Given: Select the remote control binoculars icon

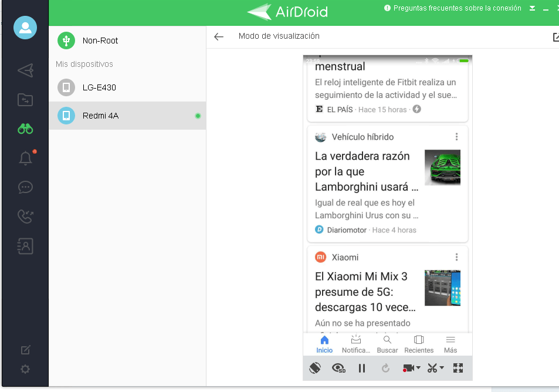Looking at the screenshot, I should 25,129.
